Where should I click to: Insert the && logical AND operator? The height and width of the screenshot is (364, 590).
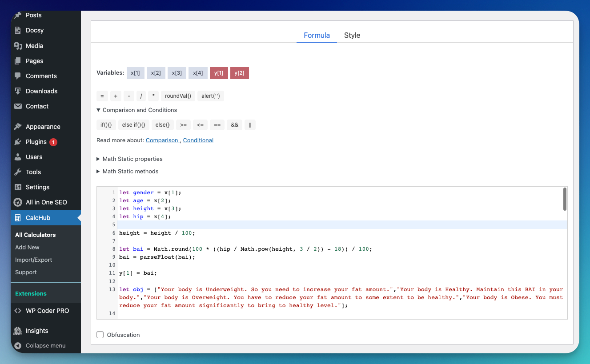[235, 125]
